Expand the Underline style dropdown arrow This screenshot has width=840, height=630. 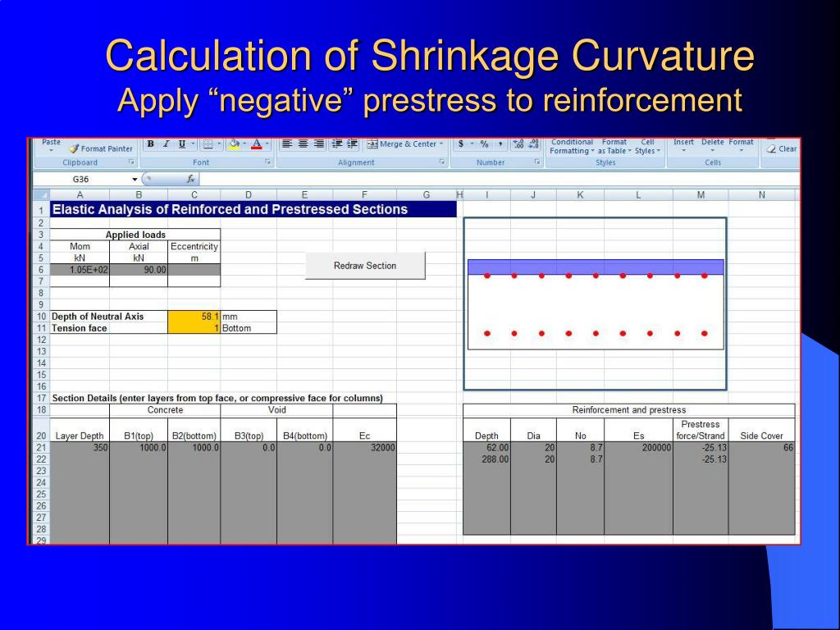pos(194,144)
